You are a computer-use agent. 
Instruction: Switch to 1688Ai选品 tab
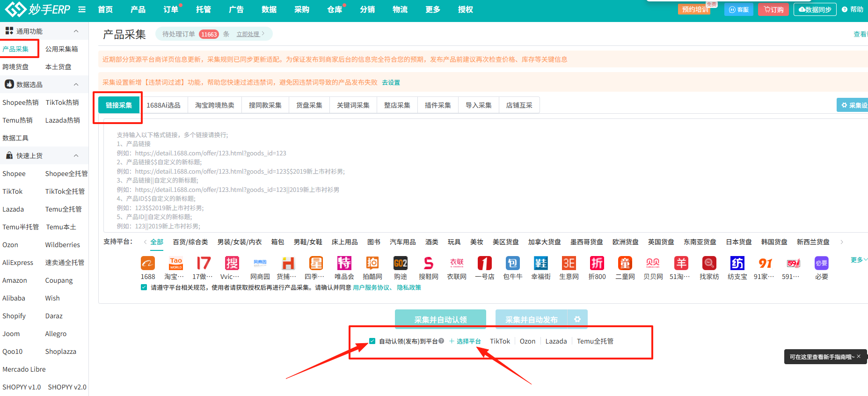(x=163, y=105)
